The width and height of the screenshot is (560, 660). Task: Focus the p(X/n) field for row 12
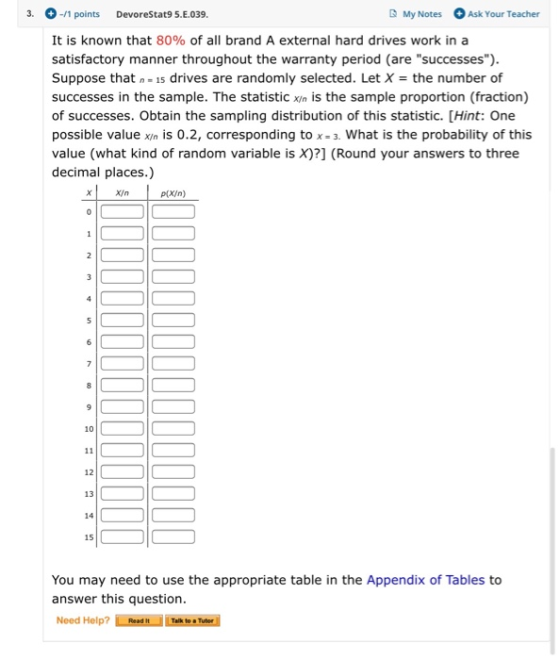point(173,472)
